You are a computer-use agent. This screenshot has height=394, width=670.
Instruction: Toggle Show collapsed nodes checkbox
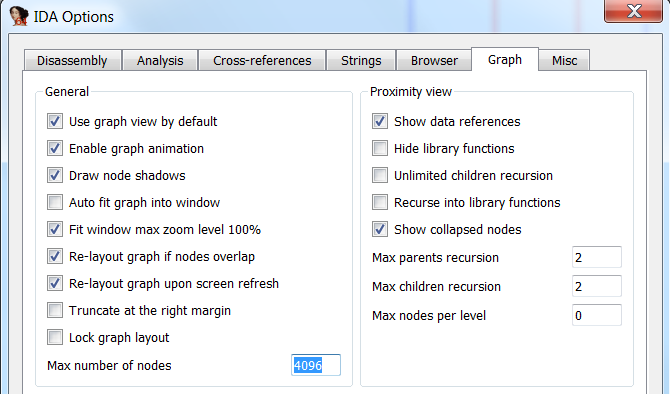(x=380, y=229)
